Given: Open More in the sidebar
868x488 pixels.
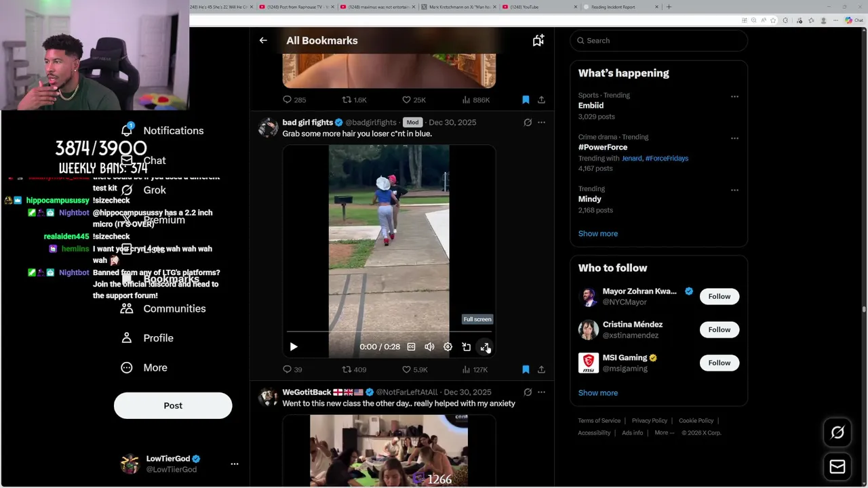Looking at the screenshot, I should pos(143,368).
